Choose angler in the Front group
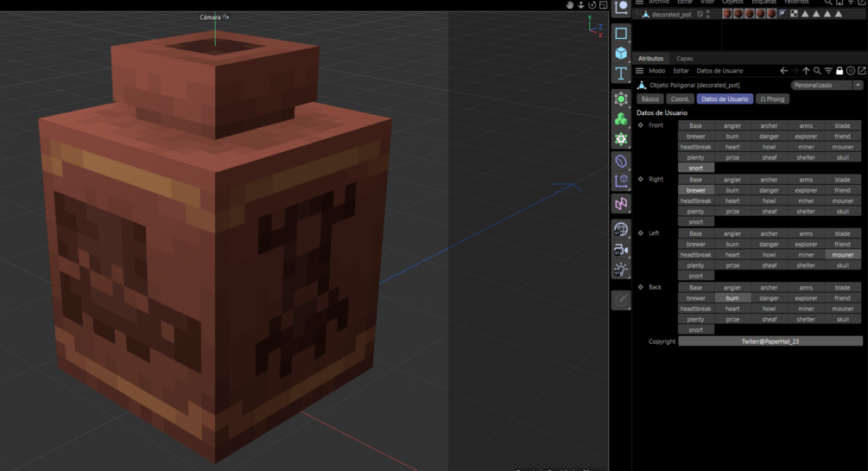This screenshot has width=868, height=471. click(732, 126)
